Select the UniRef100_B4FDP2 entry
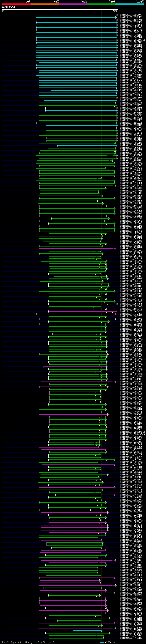Viewport: 146px width, 644px height. [x=131, y=88]
